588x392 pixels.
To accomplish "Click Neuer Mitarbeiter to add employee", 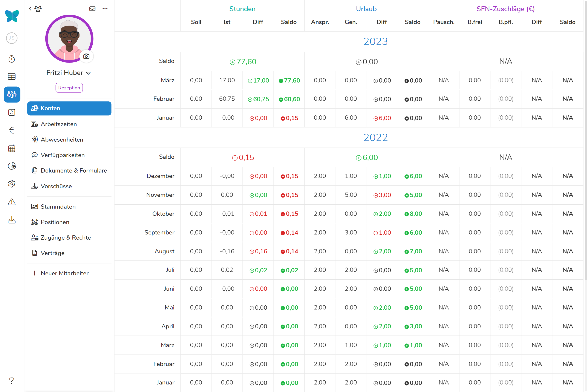I will point(64,273).
